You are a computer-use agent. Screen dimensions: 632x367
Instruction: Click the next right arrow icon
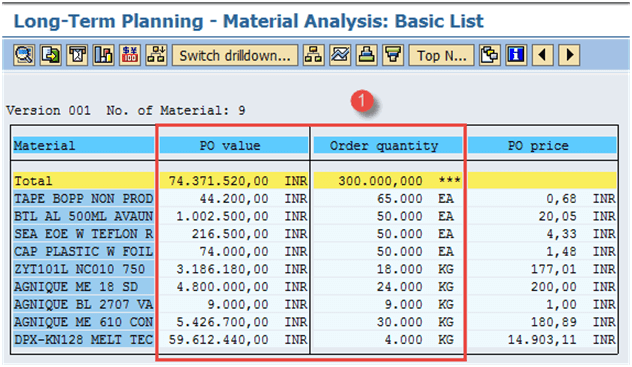(x=569, y=55)
